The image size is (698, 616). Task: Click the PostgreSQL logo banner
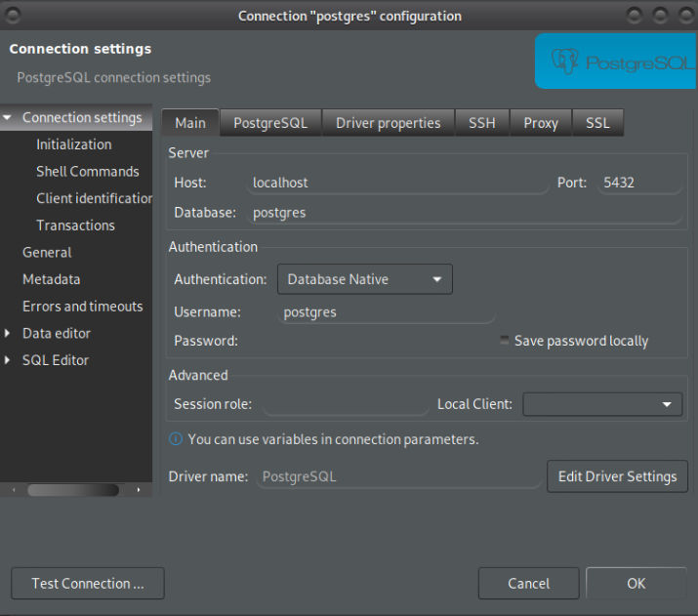(616, 61)
